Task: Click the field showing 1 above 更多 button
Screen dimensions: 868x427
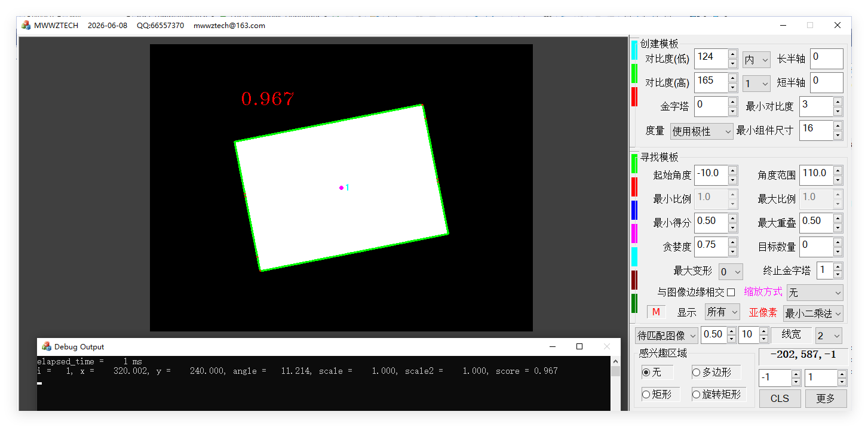Action: [821, 378]
